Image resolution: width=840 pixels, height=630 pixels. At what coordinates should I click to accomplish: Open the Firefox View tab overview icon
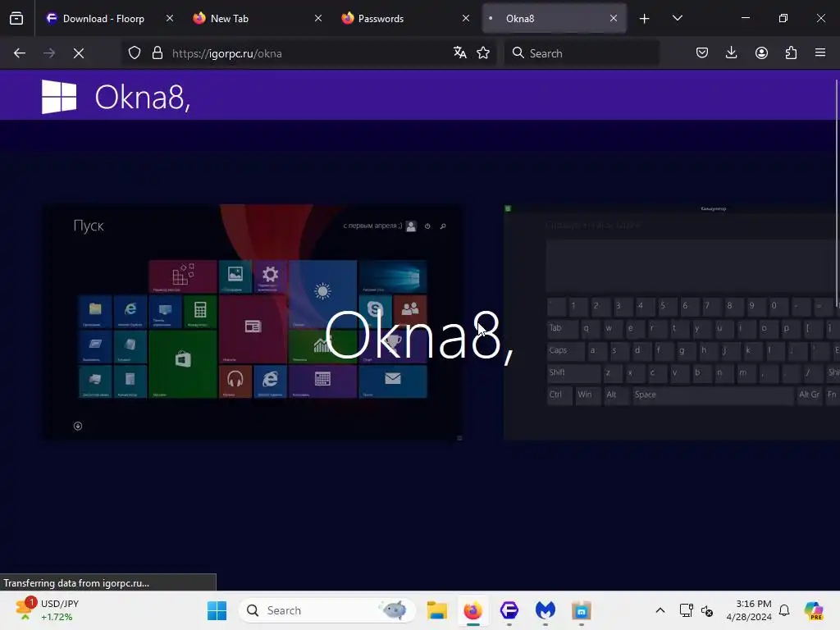pos(16,18)
